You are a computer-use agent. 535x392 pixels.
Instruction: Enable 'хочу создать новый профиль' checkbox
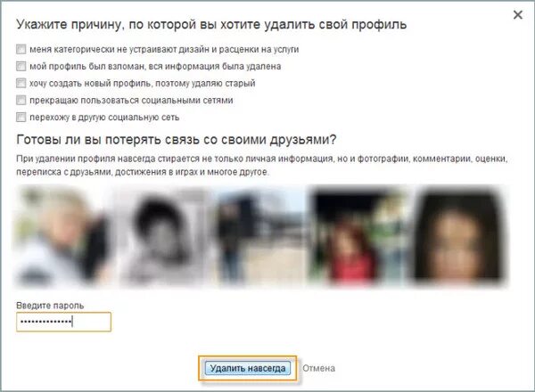[21, 83]
